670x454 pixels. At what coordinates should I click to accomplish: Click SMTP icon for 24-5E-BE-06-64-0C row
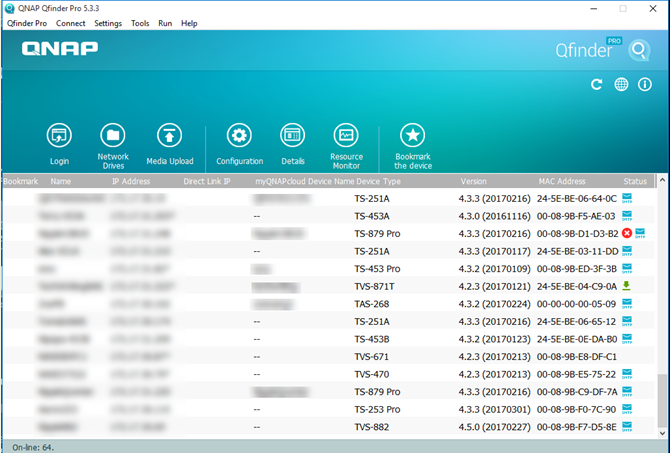[x=627, y=198]
